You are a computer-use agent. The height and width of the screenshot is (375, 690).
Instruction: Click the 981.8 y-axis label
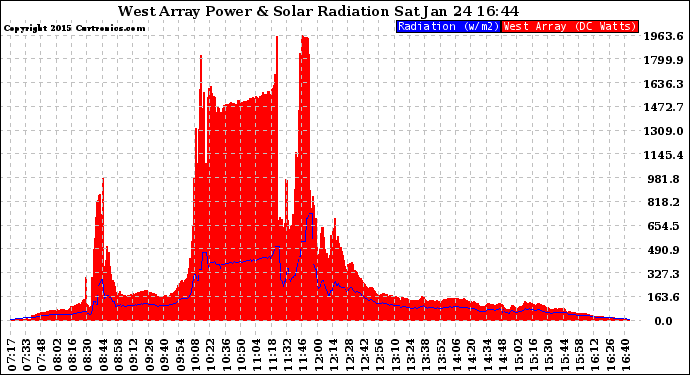pyautogui.click(x=665, y=179)
